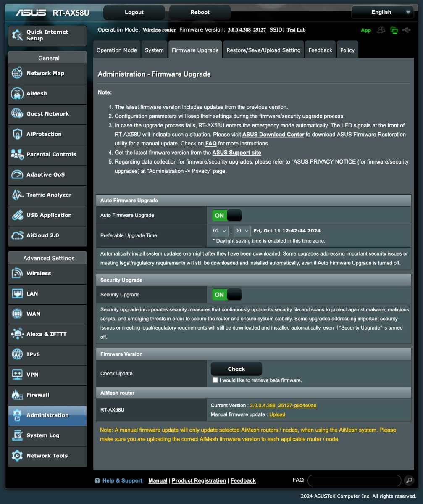Viewport: 423px width, 504px height.
Task: Click the Feedback link in footer
Action: (243, 480)
